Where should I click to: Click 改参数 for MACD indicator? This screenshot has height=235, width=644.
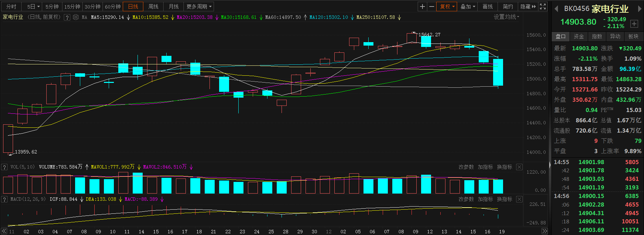[466, 199]
